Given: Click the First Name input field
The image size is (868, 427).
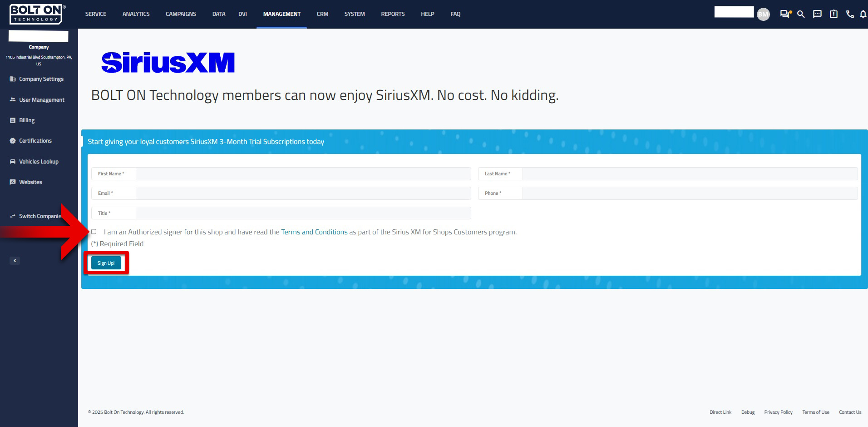Looking at the screenshot, I should coord(303,174).
